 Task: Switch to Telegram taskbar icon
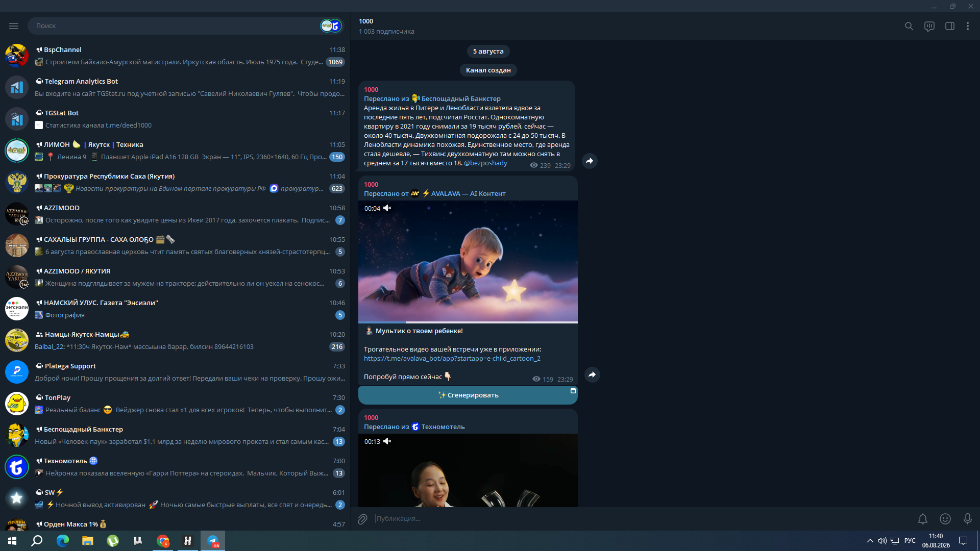[x=213, y=541]
